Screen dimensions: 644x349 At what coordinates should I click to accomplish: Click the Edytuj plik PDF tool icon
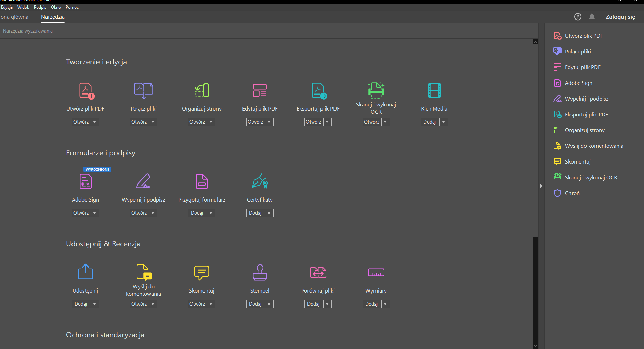pos(260,90)
